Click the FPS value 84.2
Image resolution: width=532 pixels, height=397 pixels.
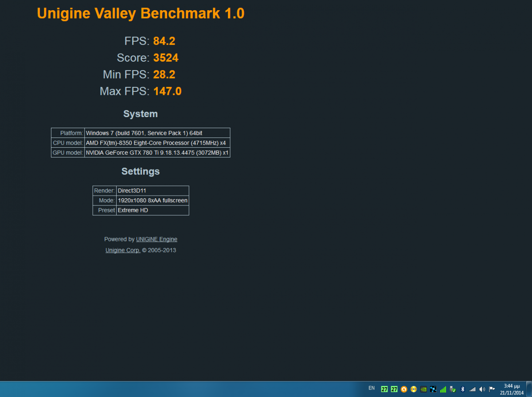(x=164, y=41)
